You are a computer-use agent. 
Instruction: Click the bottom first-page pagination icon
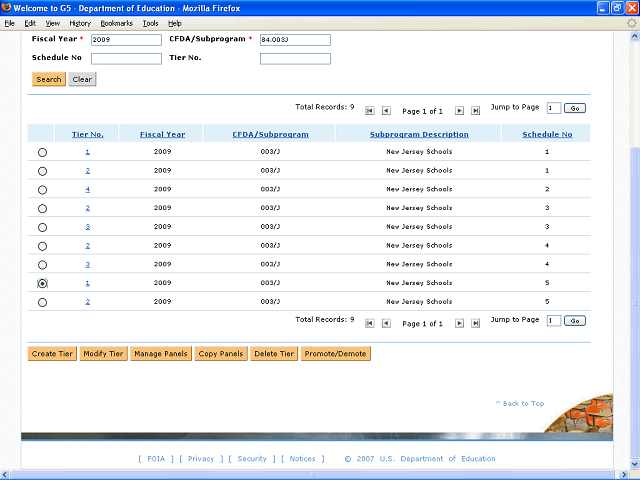click(x=370, y=323)
